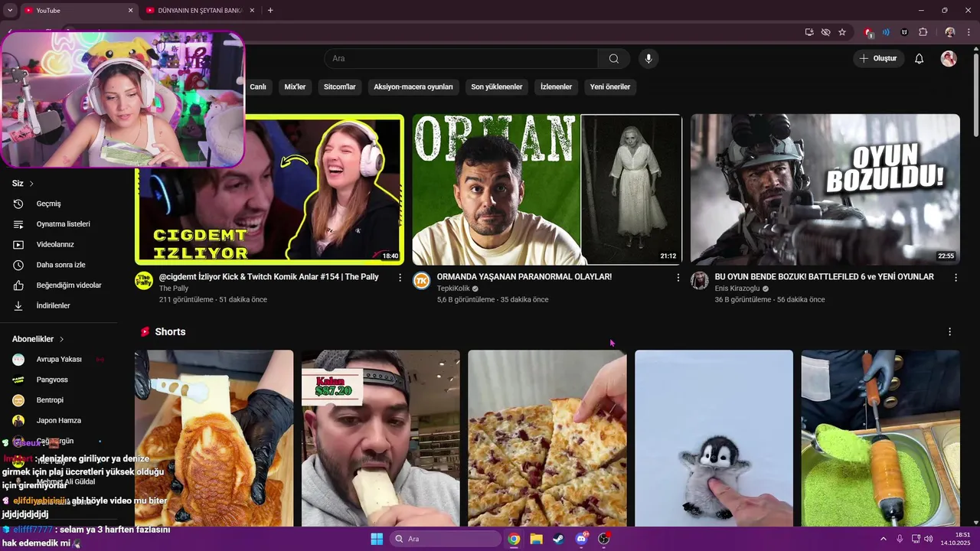Open Steam from taskbar
The width and height of the screenshot is (980, 551).
click(x=558, y=539)
